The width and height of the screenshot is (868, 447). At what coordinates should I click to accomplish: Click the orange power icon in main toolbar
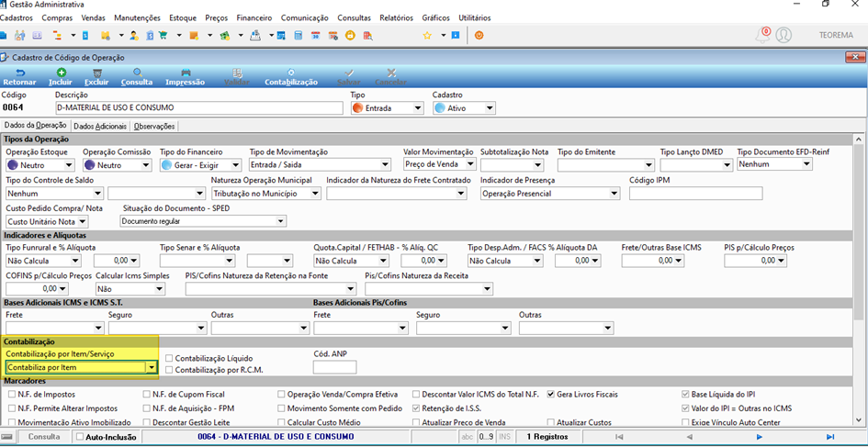coord(479,36)
